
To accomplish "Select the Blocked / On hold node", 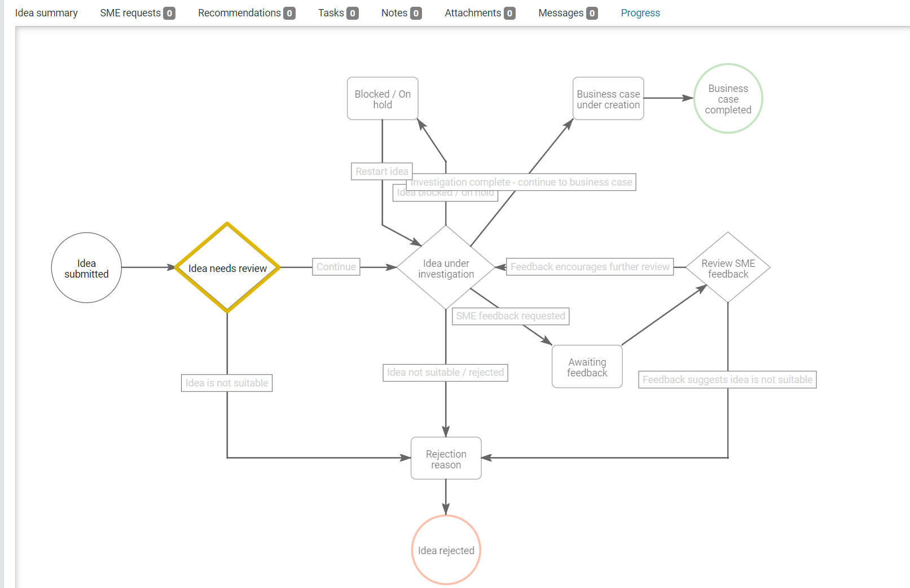I will [x=383, y=99].
